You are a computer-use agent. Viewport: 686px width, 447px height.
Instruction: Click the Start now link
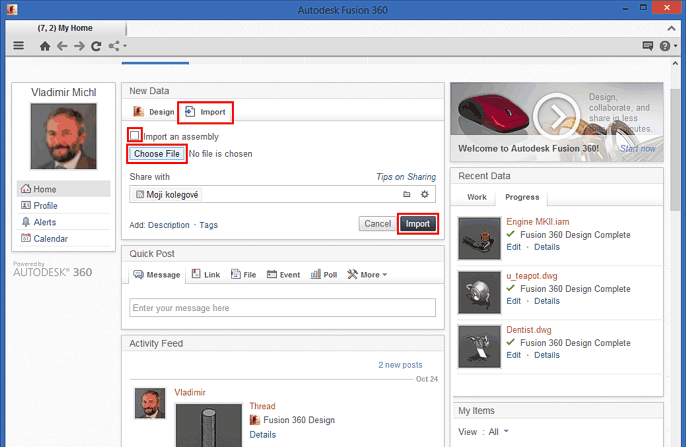(637, 149)
